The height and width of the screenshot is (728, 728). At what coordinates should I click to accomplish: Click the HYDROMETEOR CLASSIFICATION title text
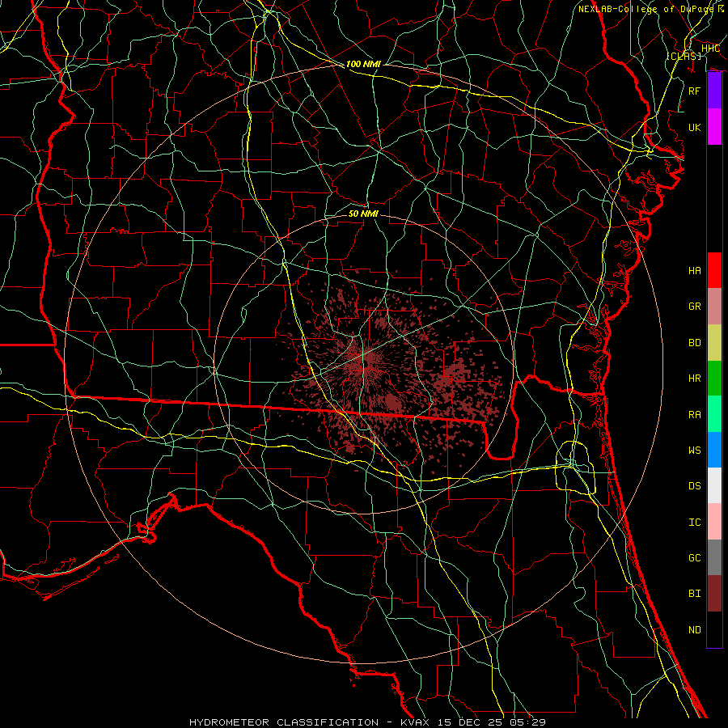coord(284,722)
